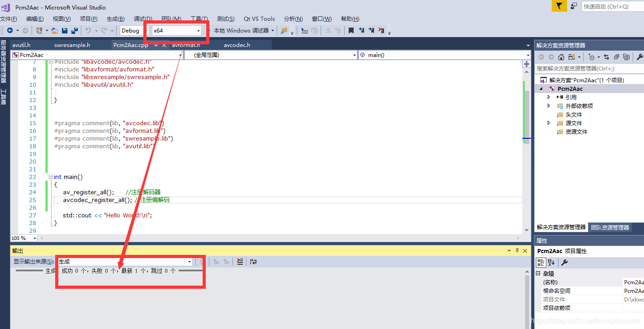Viewport: 644px width, 329px height.
Task: Click Show All Files icon
Action: [x=626, y=57]
